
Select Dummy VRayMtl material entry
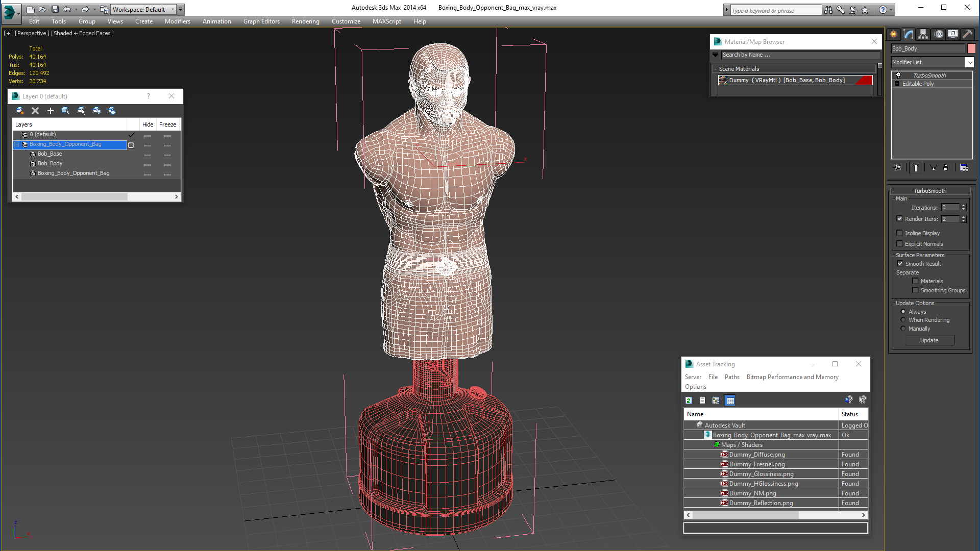click(795, 80)
